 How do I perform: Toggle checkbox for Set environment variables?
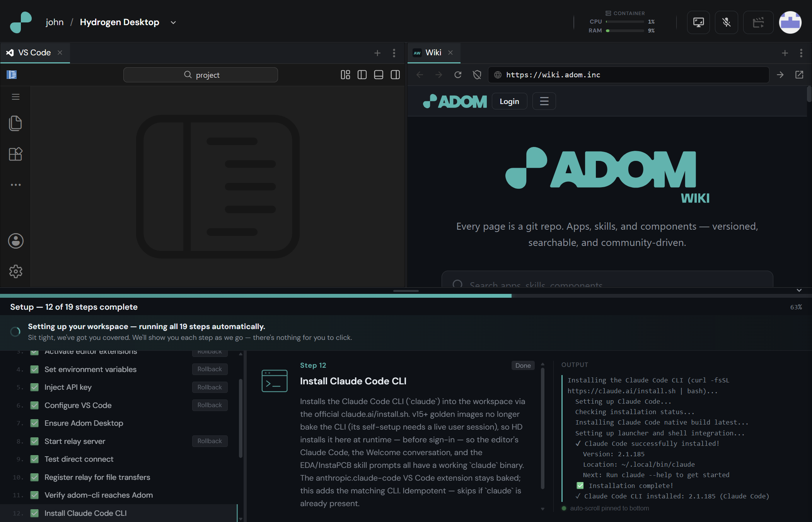click(34, 369)
